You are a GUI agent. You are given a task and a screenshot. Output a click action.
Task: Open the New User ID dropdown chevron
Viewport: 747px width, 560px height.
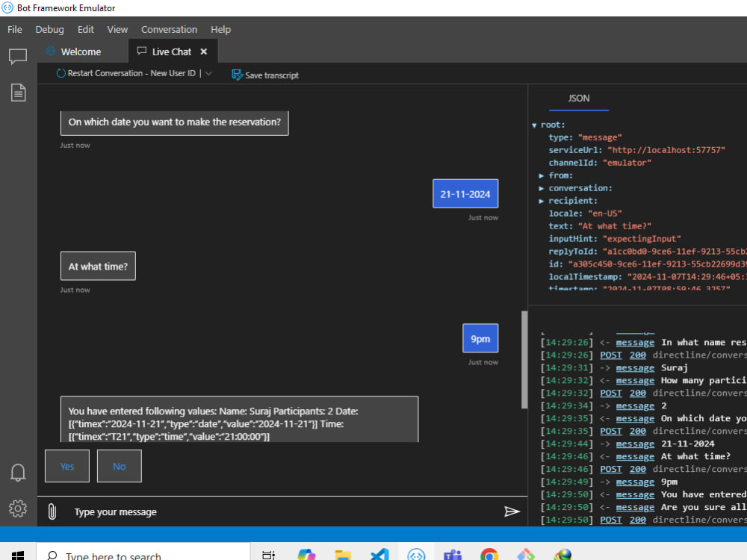coord(208,73)
